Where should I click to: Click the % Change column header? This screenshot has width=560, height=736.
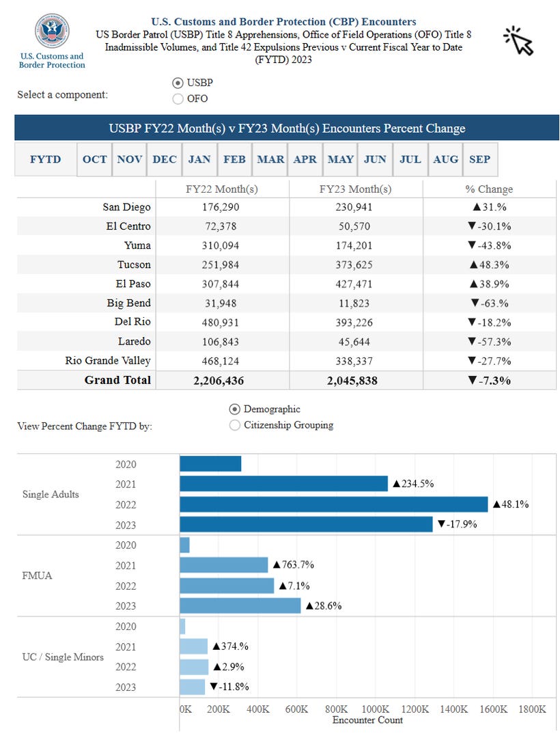point(489,189)
